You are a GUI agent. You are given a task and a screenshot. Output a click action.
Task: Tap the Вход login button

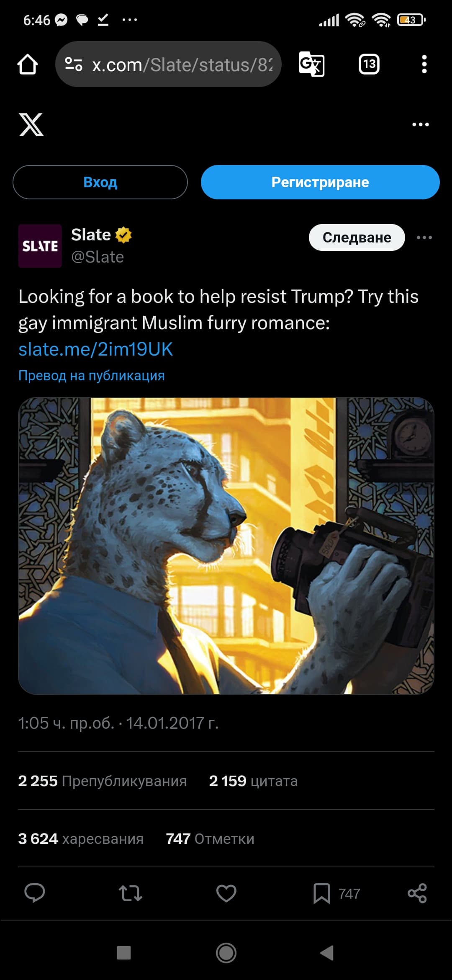[100, 182]
